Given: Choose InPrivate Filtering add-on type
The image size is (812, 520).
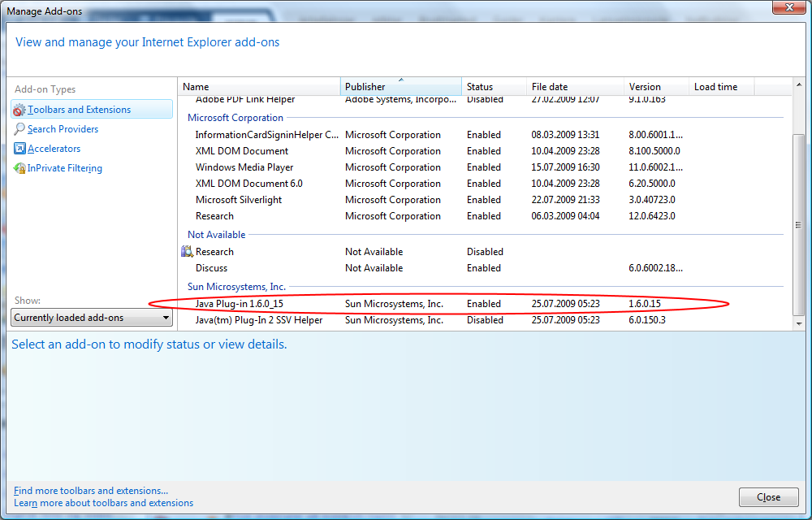Looking at the screenshot, I should 65,168.
